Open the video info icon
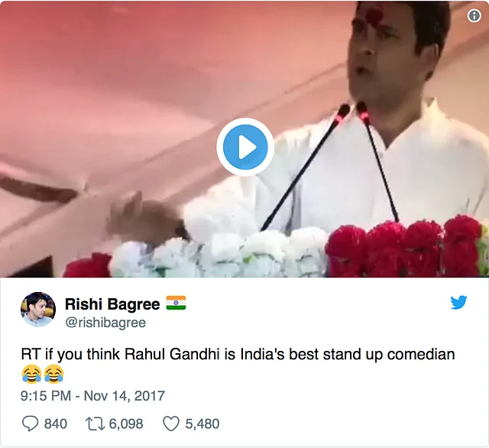 [x=474, y=15]
